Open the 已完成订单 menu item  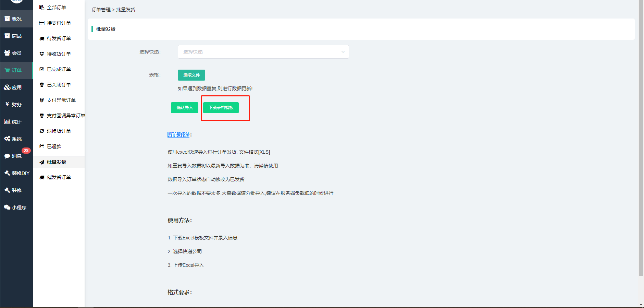59,69
